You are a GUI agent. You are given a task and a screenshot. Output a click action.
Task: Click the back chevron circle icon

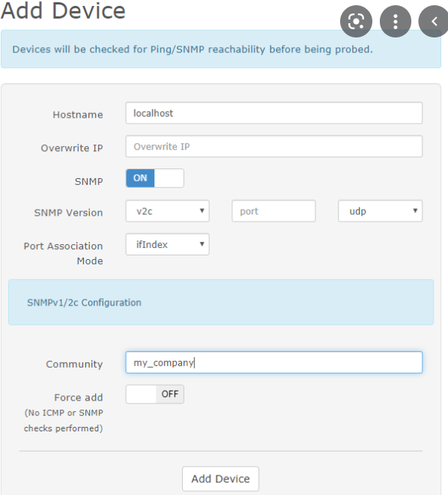pyautogui.click(x=434, y=22)
